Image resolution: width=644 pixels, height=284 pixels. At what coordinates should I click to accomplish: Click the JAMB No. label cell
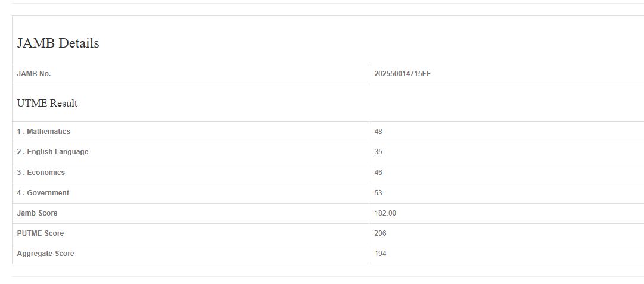tap(34, 74)
